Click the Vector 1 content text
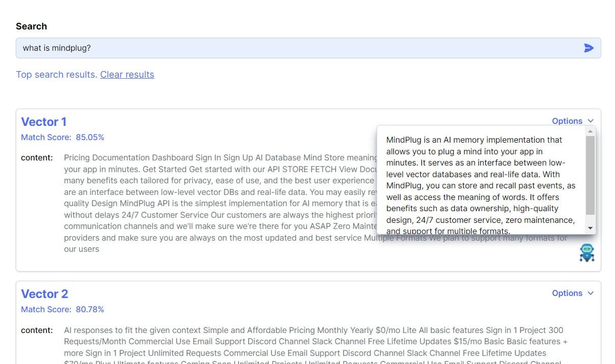The image size is (615, 364). point(220,203)
